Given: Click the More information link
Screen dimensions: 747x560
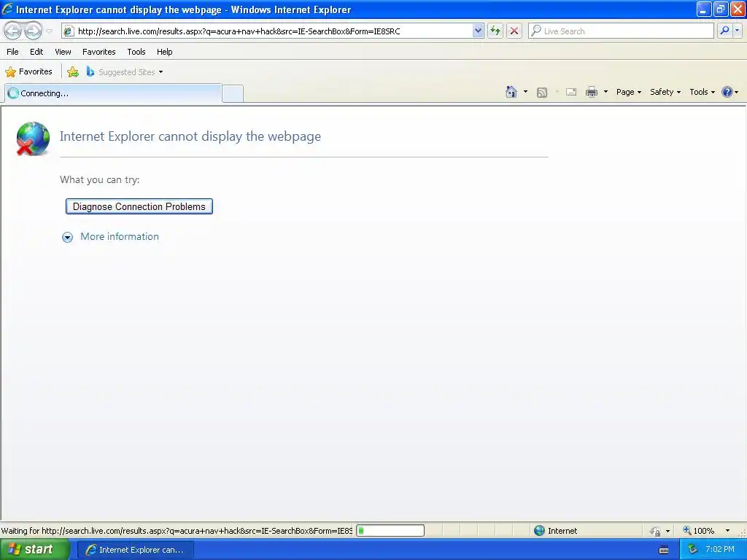Looking at the screenshot, I should coord(120,237).
